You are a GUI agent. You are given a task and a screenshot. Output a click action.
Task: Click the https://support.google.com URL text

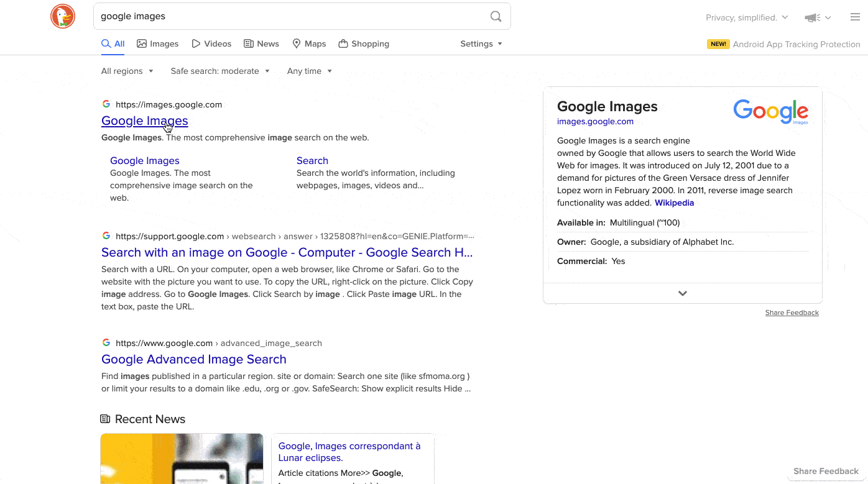(170, 236)
